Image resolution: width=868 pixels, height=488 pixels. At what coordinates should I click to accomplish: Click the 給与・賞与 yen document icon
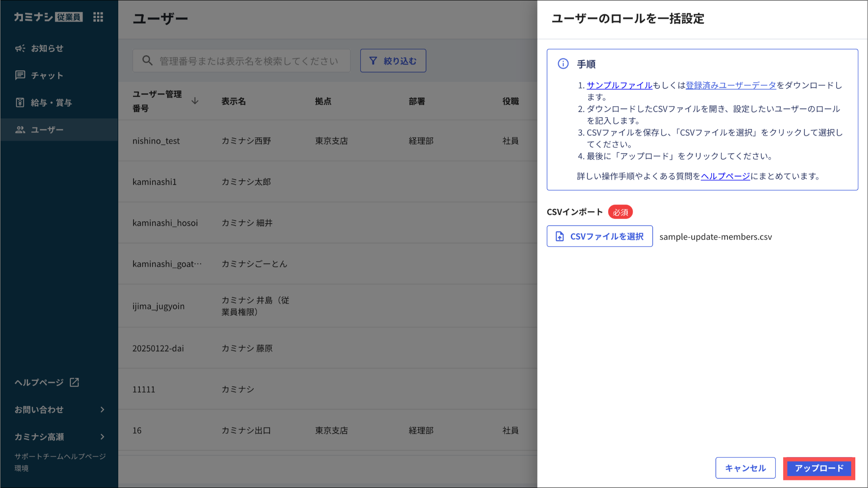[20, 102]
